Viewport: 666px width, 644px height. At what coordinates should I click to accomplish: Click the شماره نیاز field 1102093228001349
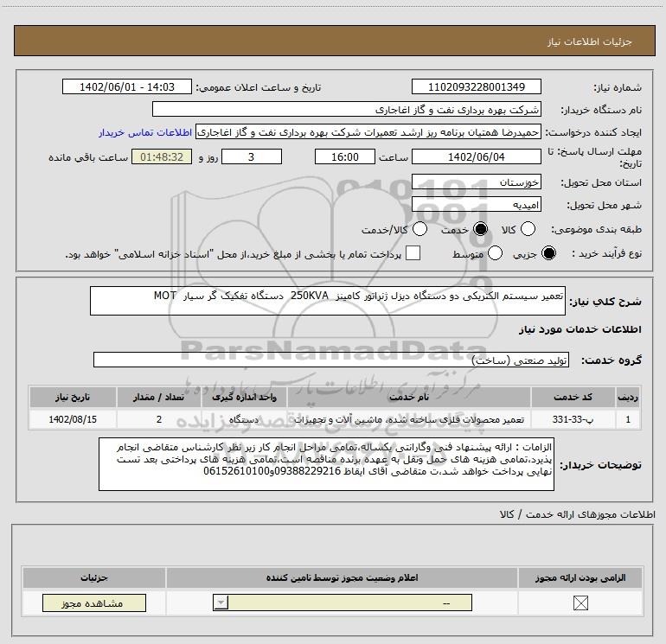pyautogui.click(x=476, y=86)
